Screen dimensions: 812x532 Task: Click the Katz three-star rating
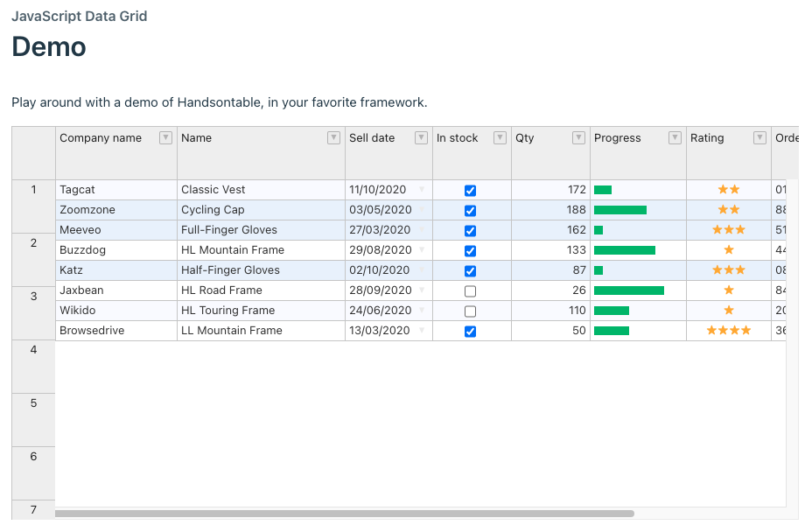tap(729, 269)
